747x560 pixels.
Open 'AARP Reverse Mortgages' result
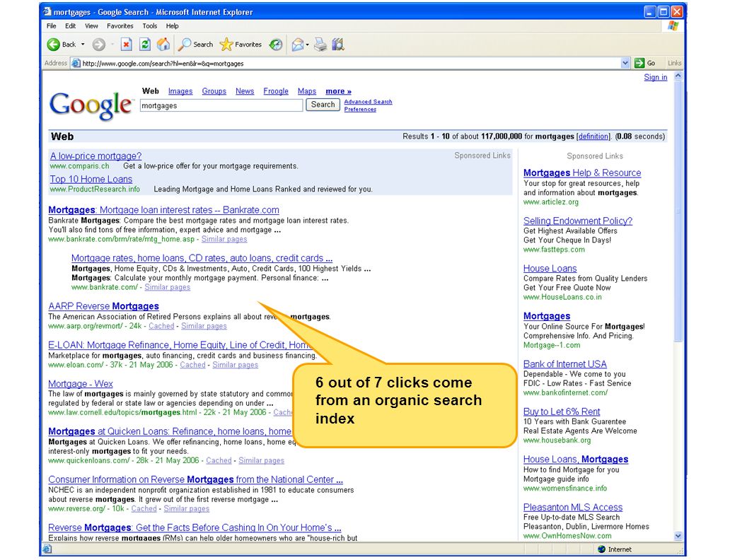coord(103,306)
